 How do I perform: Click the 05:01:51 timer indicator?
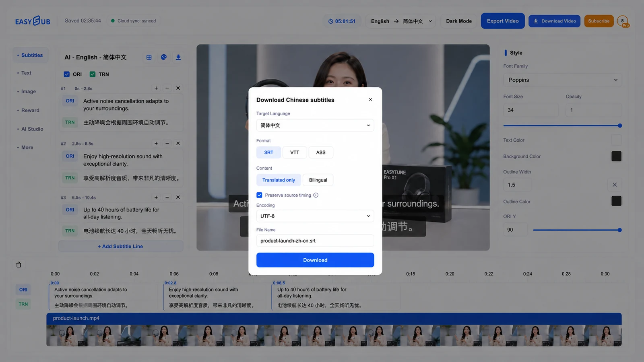click(x=342, y=21)
